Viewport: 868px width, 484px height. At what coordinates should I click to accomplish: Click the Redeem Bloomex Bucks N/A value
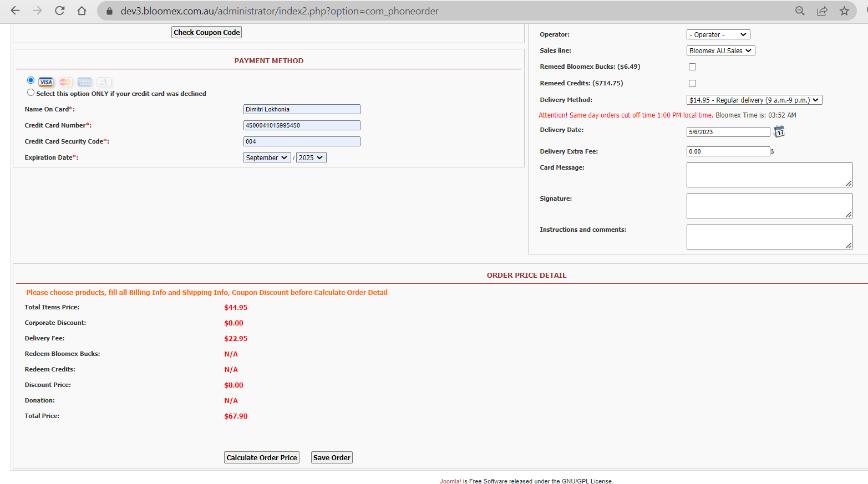click(231, 354)
